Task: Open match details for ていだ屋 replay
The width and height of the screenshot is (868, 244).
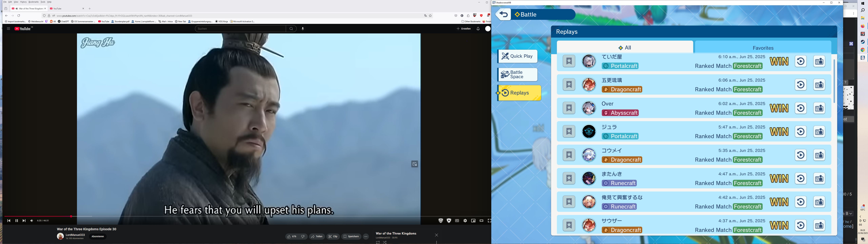Action: coord(819,61)
